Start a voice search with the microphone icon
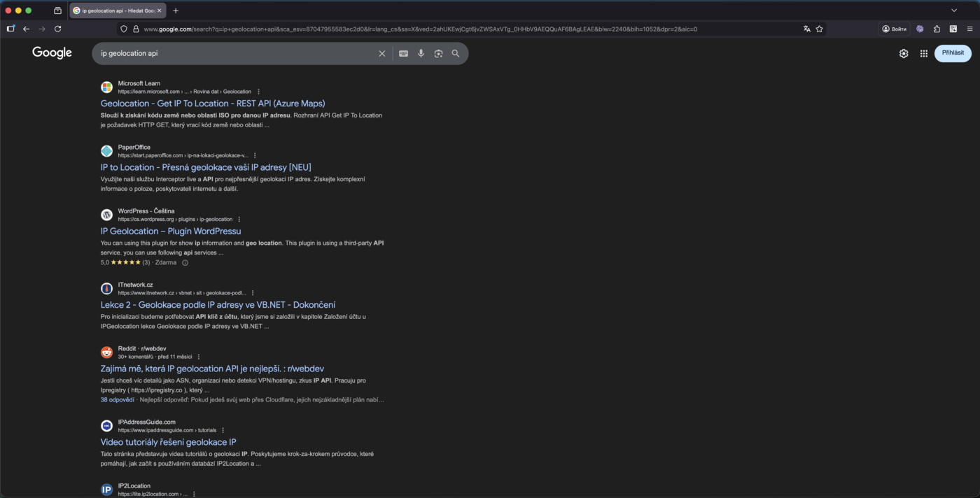Viewport: 980px width, 498px height. click(421, 53)
